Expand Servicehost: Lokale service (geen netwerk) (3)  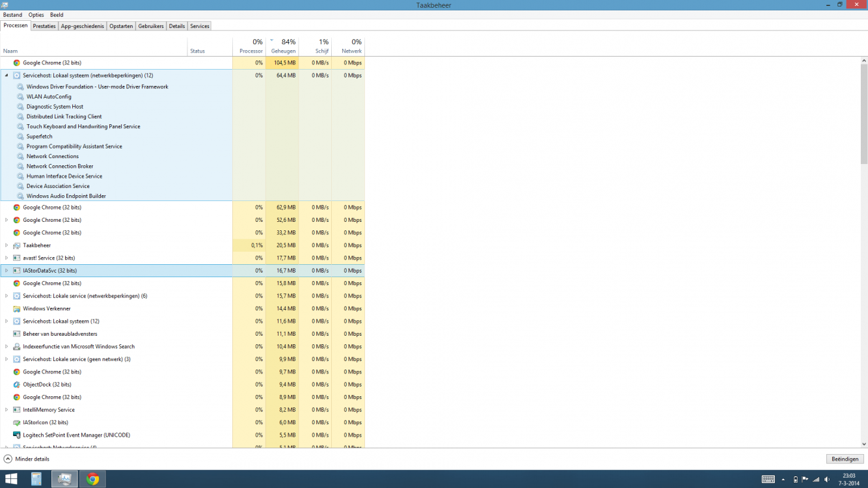(x=7, y=359)
